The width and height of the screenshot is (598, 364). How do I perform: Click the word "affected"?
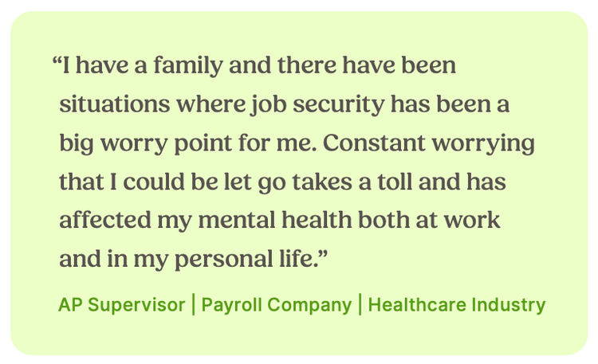[x=105, y=221]
